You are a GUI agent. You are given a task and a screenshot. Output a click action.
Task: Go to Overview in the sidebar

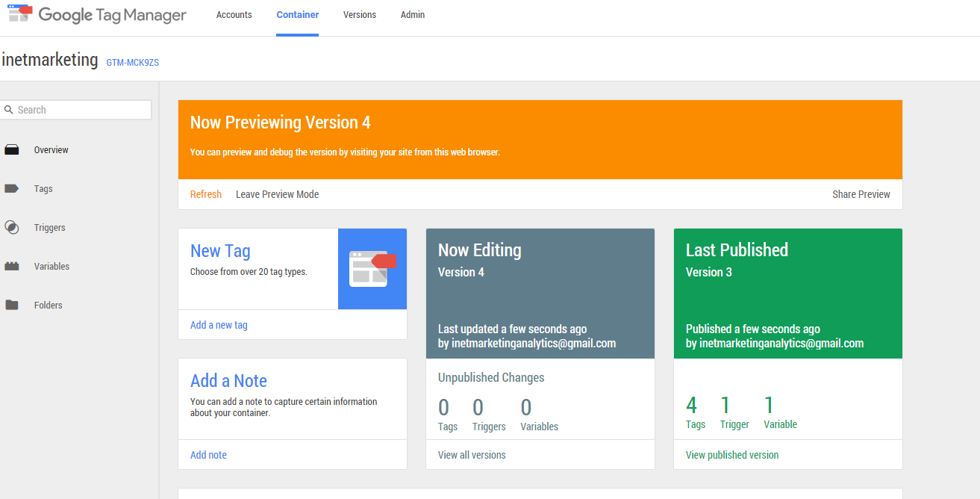tap(51, 150)
